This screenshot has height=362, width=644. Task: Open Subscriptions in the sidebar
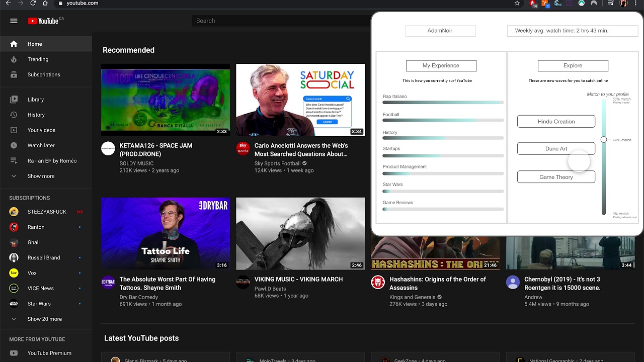[x=46, y=74]
